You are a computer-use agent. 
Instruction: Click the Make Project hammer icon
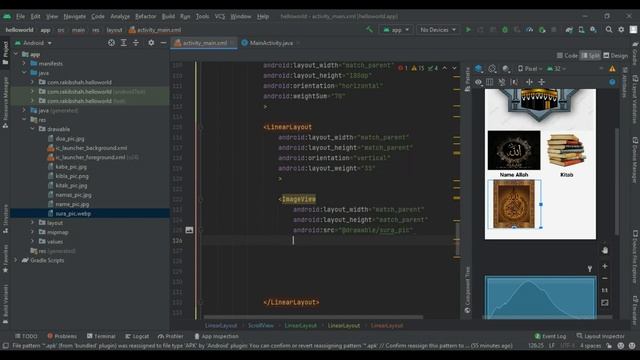pyautogui.click(x=369, y=29)
